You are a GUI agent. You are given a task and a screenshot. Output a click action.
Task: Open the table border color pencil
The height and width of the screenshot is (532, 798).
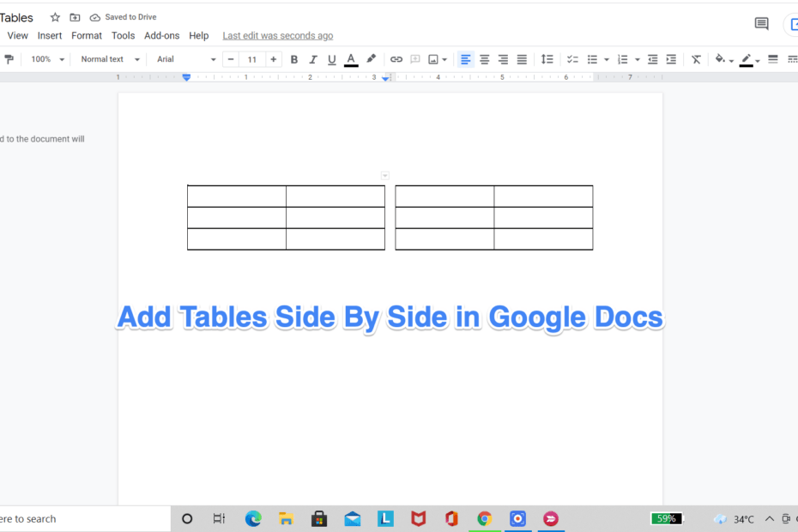click(747, 59)
